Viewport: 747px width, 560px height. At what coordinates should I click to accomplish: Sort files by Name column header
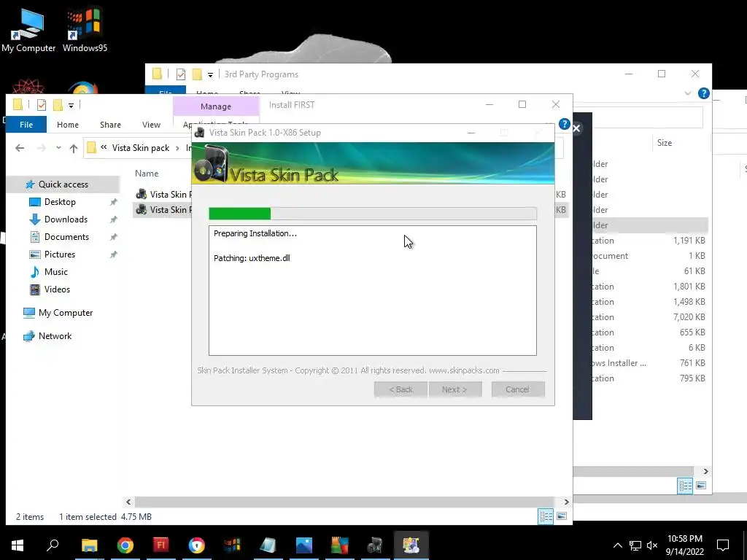[147, 174]
